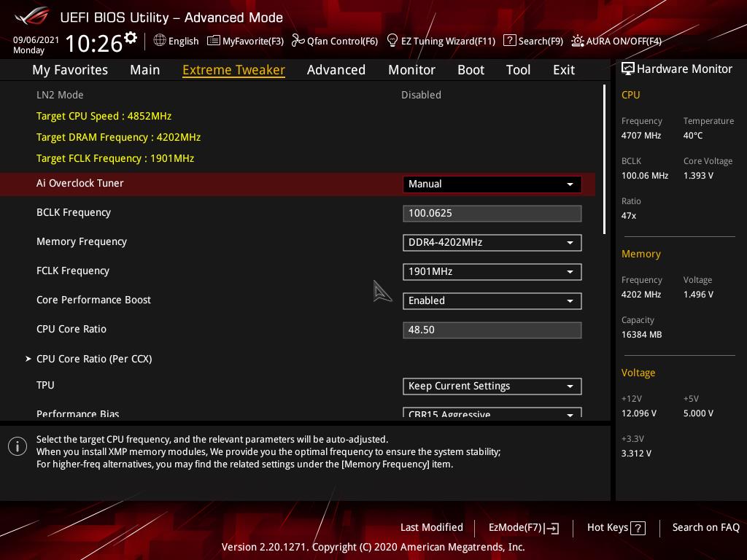Go to the Advanced tab
The height and width of the screenshot is (560, 747).
336,70
